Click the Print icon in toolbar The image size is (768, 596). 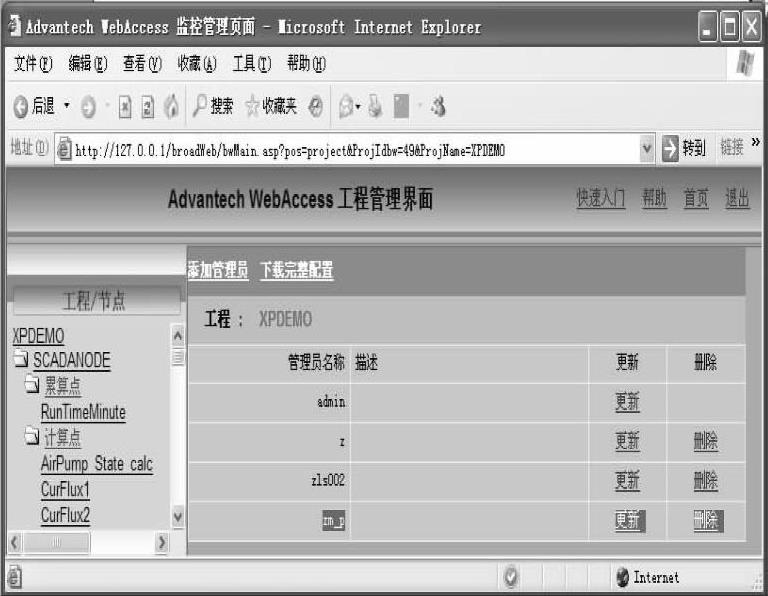pos(375,106)
